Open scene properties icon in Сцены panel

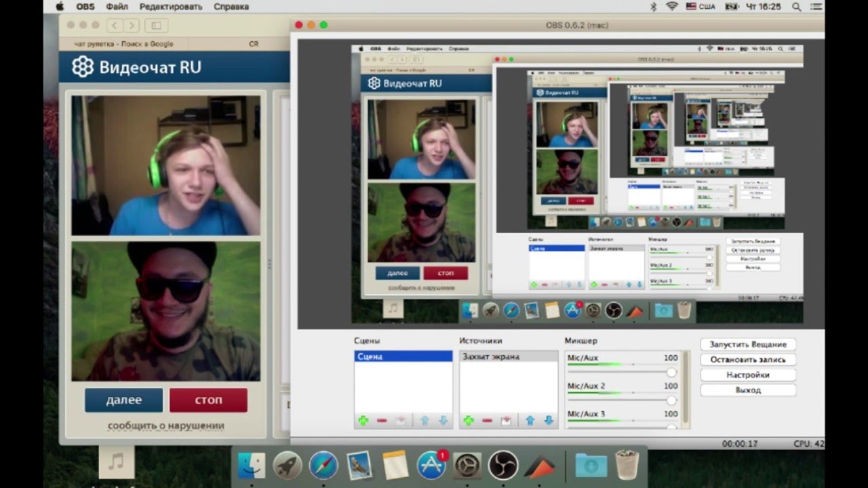pos(401,421)
